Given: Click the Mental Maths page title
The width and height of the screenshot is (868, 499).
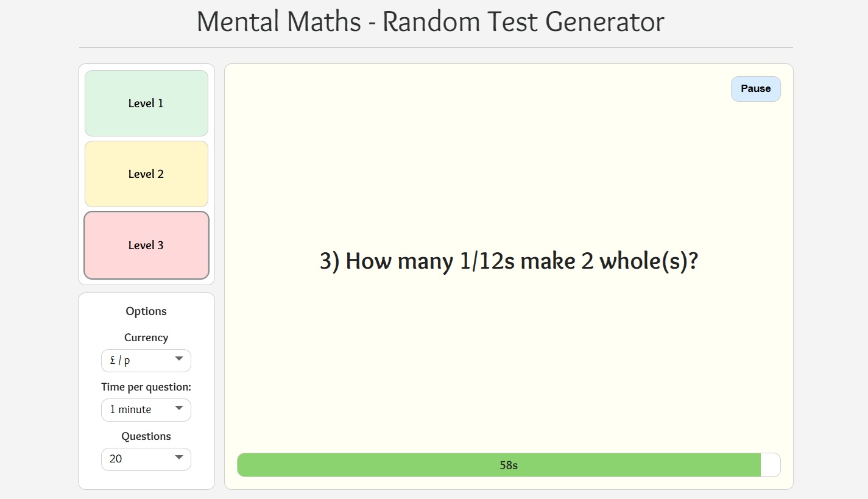Looking at the screenshot, I should (x=430, y=22).
